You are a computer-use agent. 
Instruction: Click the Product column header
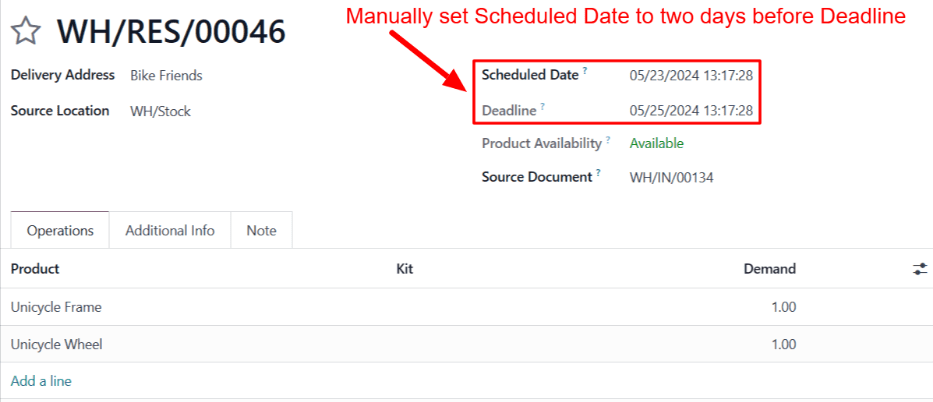click(35, 269)
